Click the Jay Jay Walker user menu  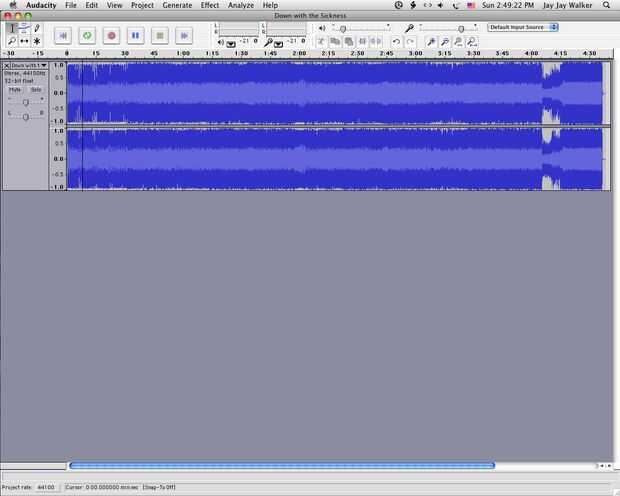[567, 5]
